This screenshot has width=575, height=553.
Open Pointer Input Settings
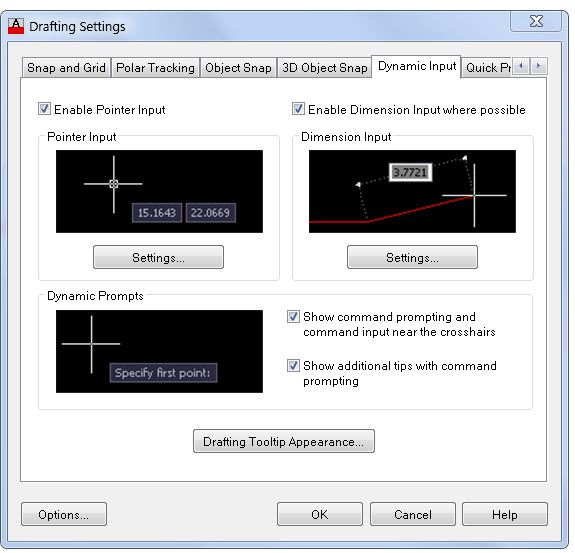pos(158,257)
